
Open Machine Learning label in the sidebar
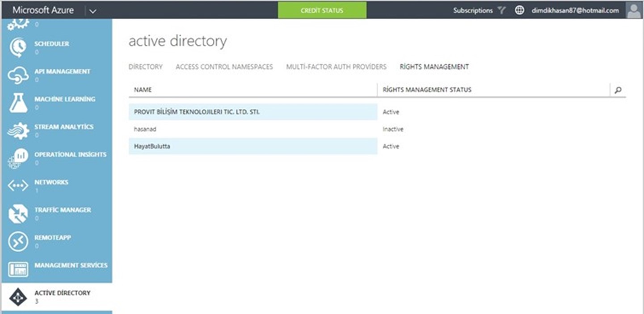[65, 99]
